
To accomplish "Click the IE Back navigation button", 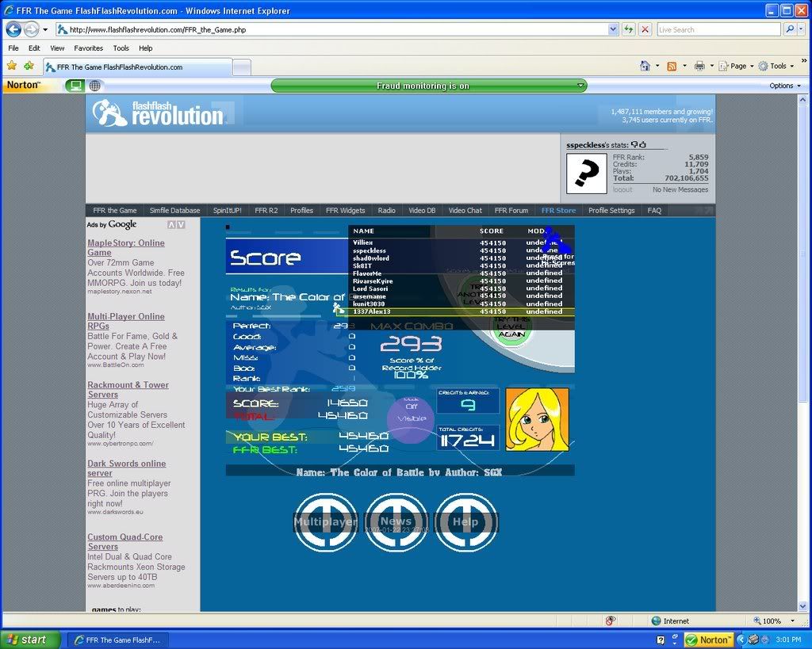I will [x=13, y=29].
